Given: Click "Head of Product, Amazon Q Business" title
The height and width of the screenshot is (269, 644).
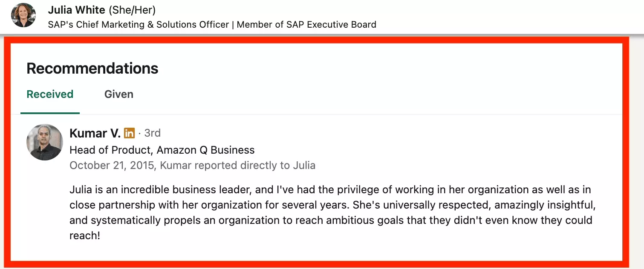Looking at the screenshot, I should [x=162, y=150].
